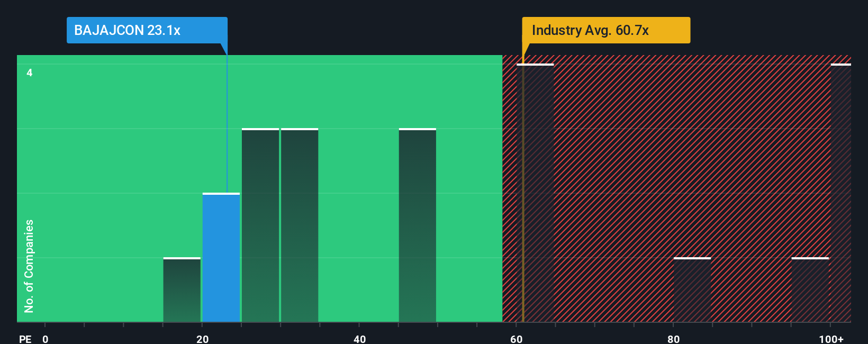
Task: Click the x-axis label 20
Action: pos(203,339)
